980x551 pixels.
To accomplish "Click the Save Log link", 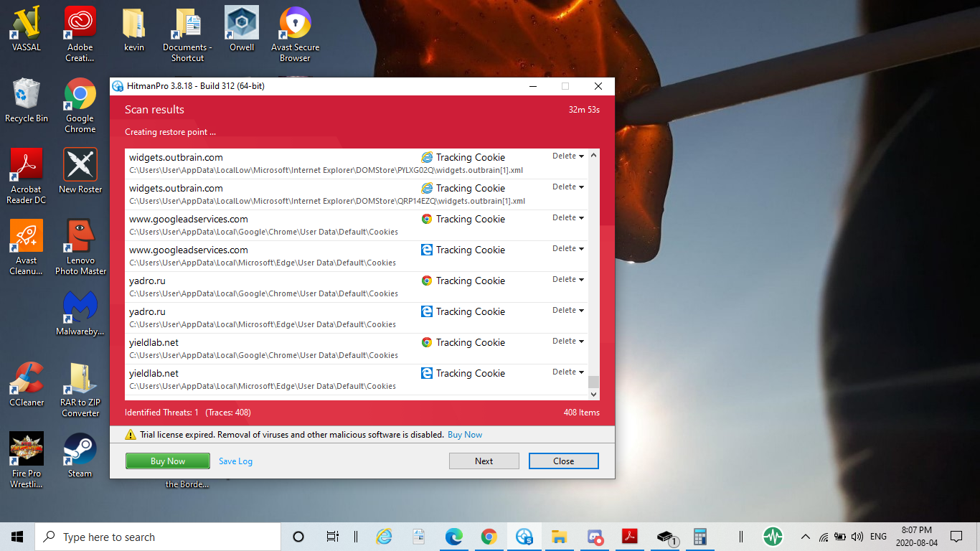I will 235,461.
